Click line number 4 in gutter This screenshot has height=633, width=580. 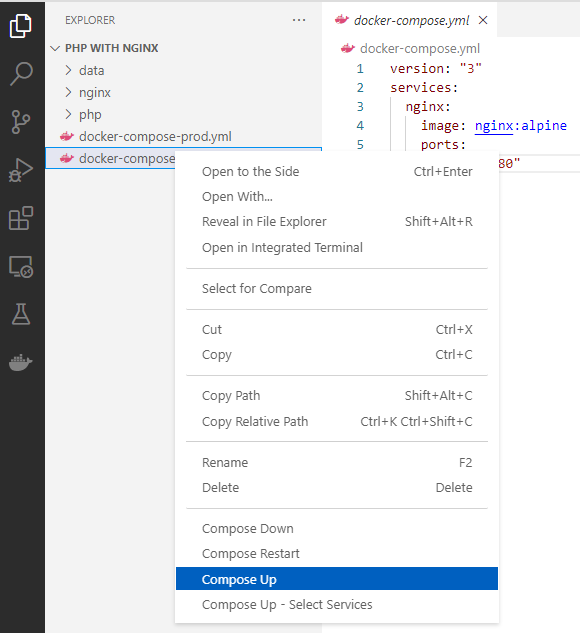(360, 126)
